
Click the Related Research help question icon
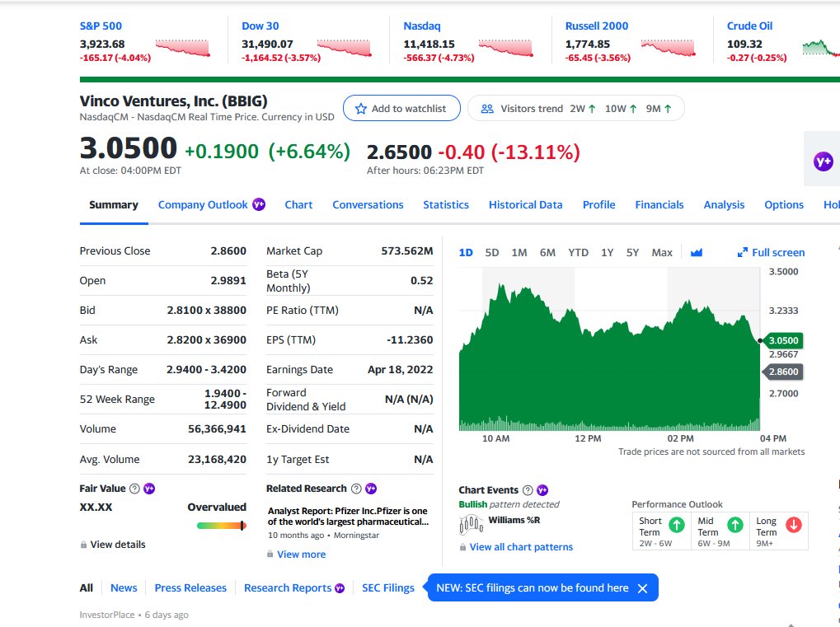356,489
